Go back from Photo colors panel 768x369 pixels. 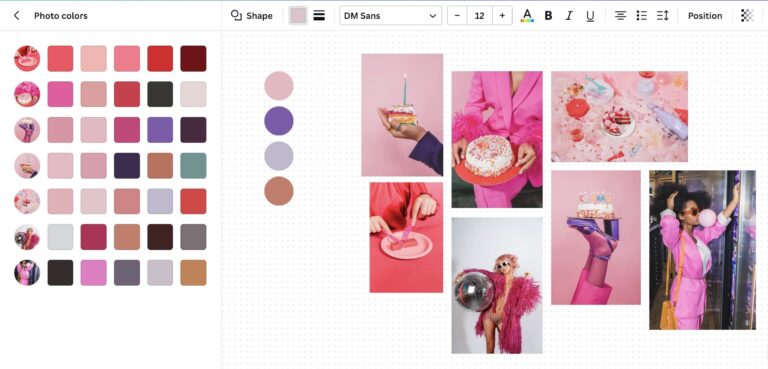[x=17, y=16]
